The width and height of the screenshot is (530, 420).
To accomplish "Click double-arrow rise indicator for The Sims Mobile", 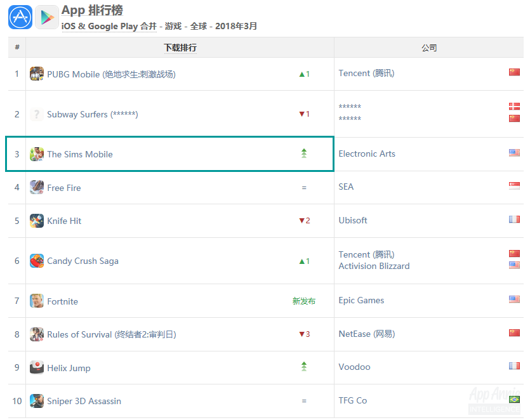I will pyautogui.click(x=304, y=154).
